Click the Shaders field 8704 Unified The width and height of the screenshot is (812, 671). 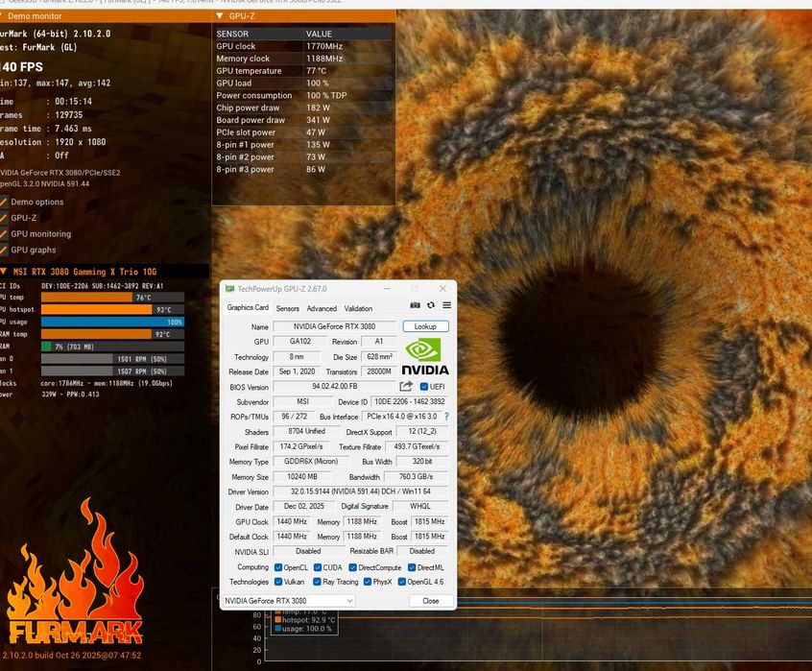point(306,431)
